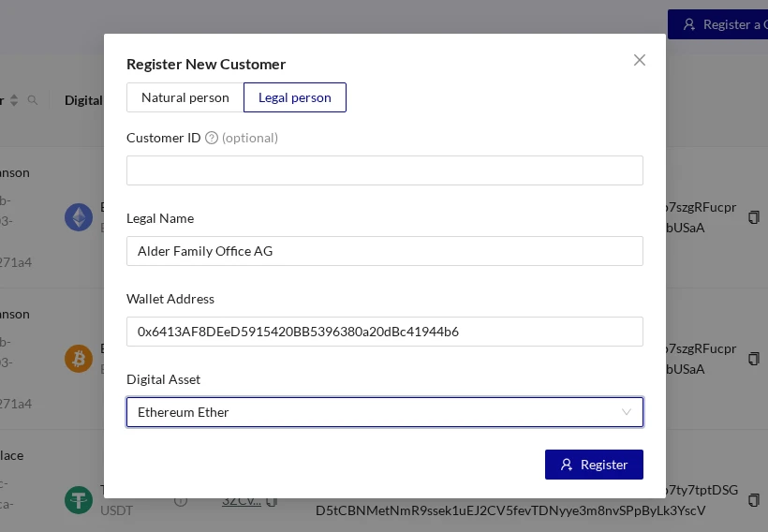Click the Register a Customer button behind the dialog
The image size is (768, 532).
click(x=718, y=24)
